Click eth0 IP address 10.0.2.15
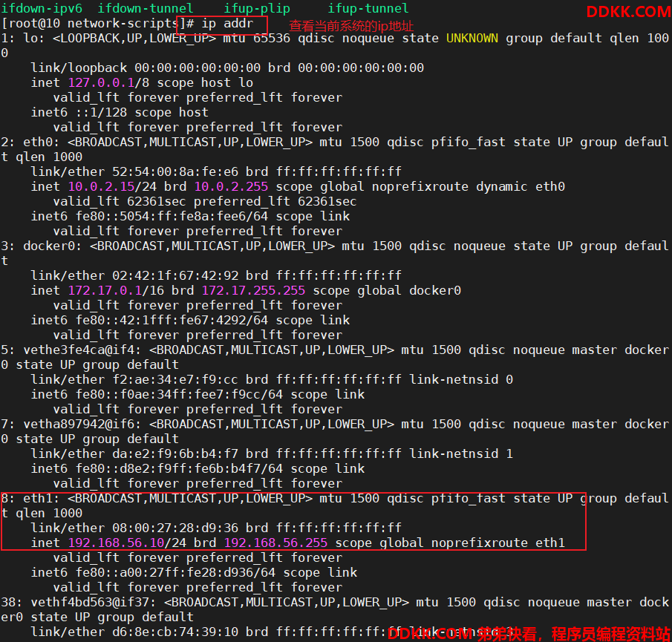 [102, 187]
